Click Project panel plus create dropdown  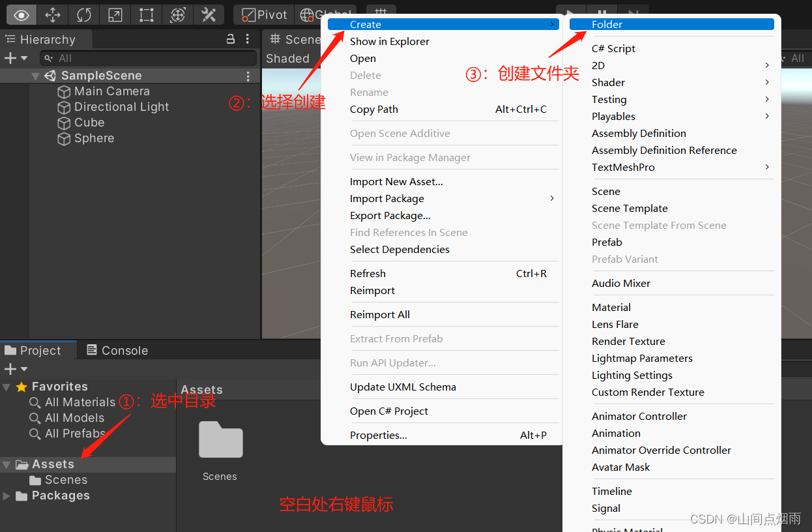[x=16, y=369]
